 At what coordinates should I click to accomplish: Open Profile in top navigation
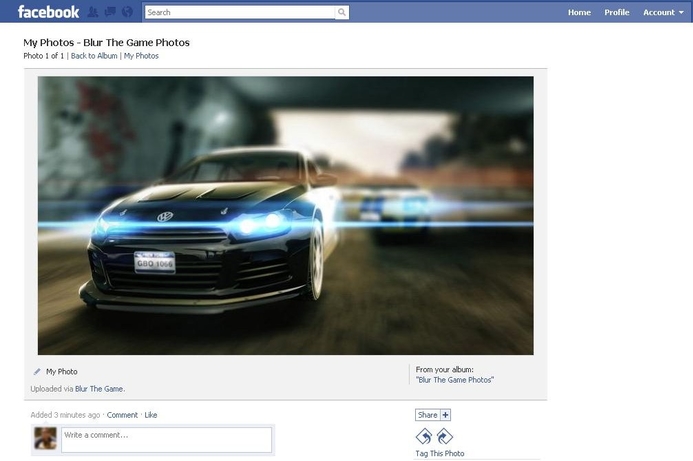[617, 12]
